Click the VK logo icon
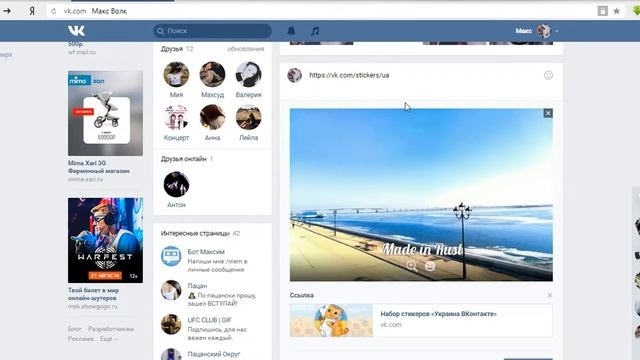The width and height of the screenshot is (640, 360). pos(76,31)
